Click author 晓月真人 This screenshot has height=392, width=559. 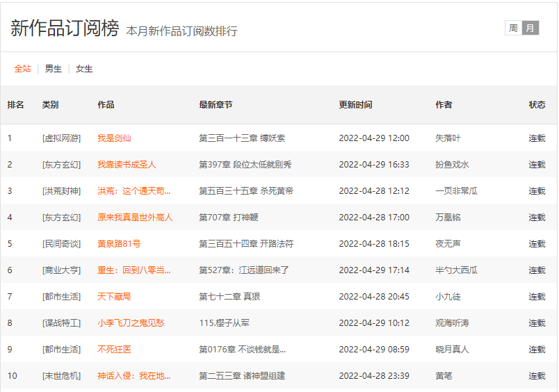[x=452, y=349]
